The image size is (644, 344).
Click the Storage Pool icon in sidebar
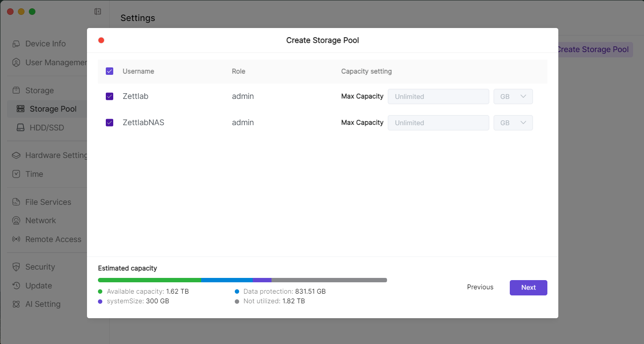21,109
